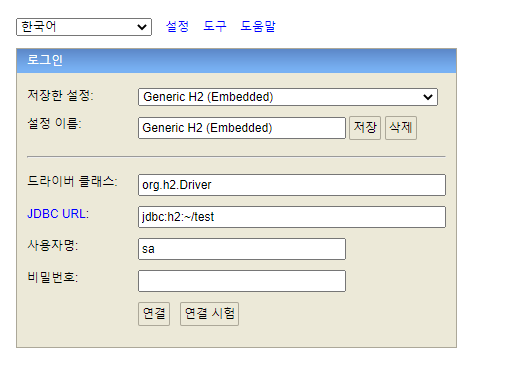Click the 사용자명: label
Image resolution: width=505 pixels, height=366 pixels.
click(x=53, y=245)
